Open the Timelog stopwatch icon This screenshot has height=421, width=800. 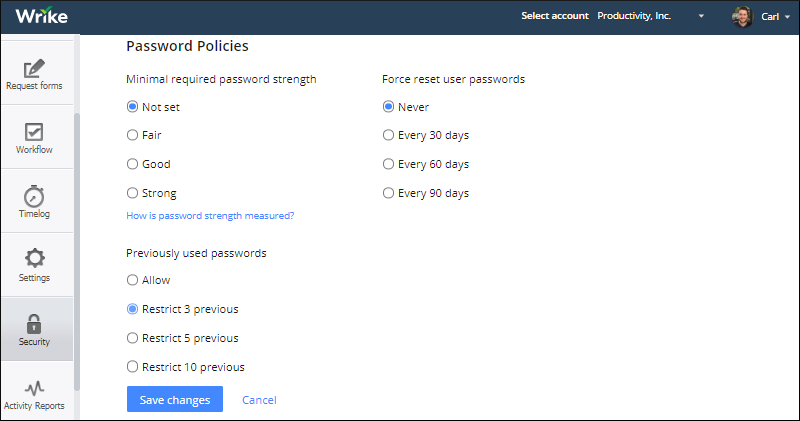[34, 196]
